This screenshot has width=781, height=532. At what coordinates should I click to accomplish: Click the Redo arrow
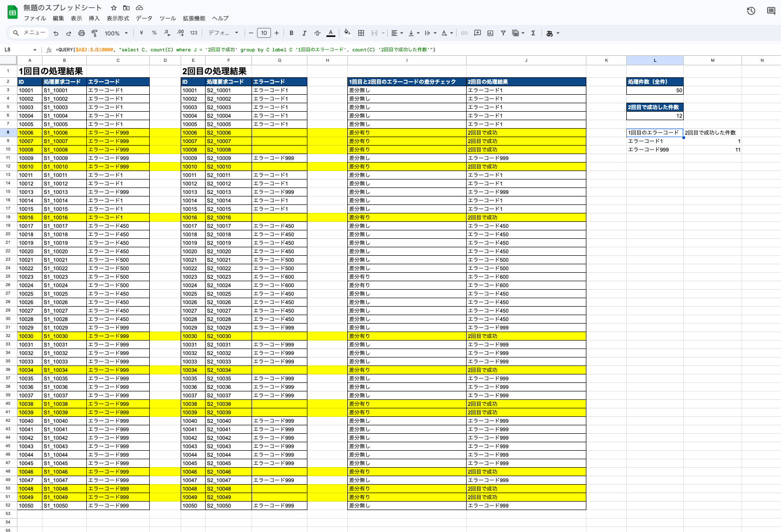click(x=68, y=33)
